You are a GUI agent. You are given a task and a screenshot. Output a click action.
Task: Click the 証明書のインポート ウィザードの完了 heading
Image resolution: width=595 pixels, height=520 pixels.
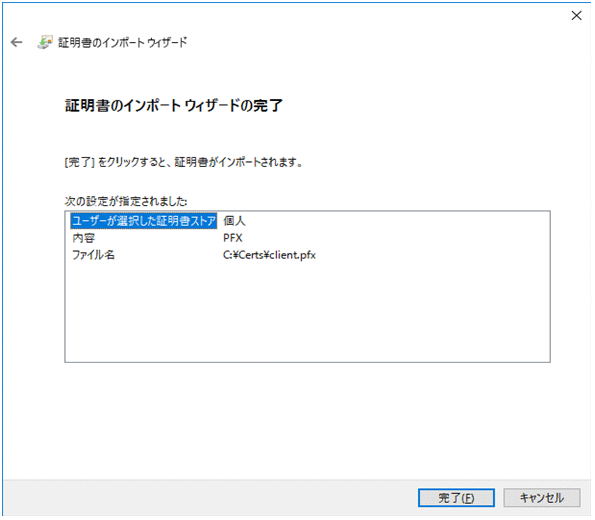[174, 105]
